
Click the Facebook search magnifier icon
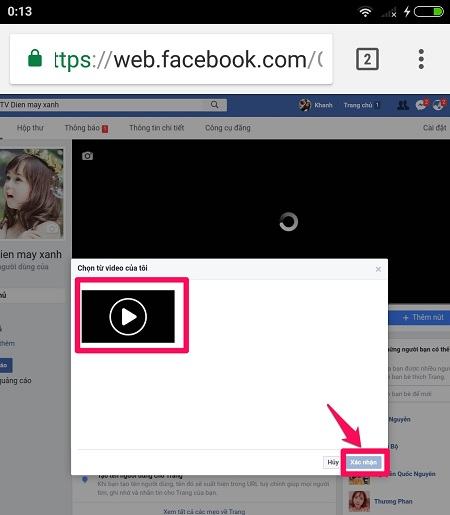click(x=215, y=105)
